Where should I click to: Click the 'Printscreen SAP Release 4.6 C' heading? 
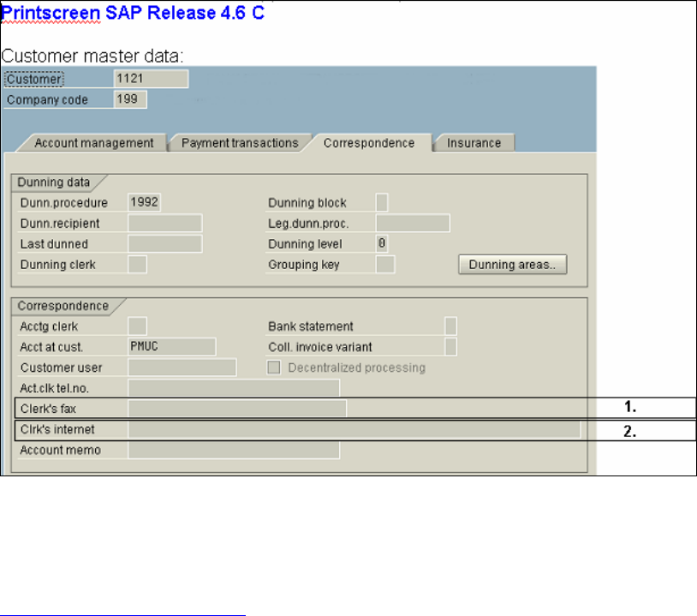pyautogui.click(x=133, y=13)
